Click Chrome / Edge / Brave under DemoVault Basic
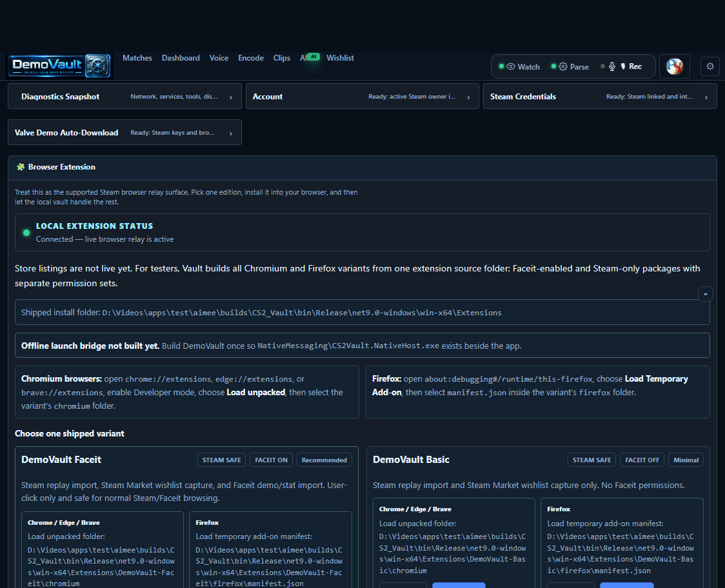This screenshot has width=725, height=588. [x=415, y=509]
